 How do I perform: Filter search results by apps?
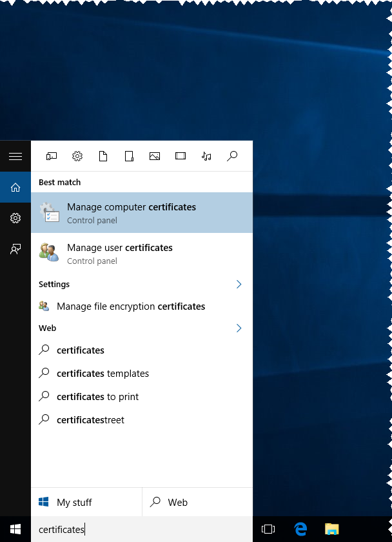52,156
